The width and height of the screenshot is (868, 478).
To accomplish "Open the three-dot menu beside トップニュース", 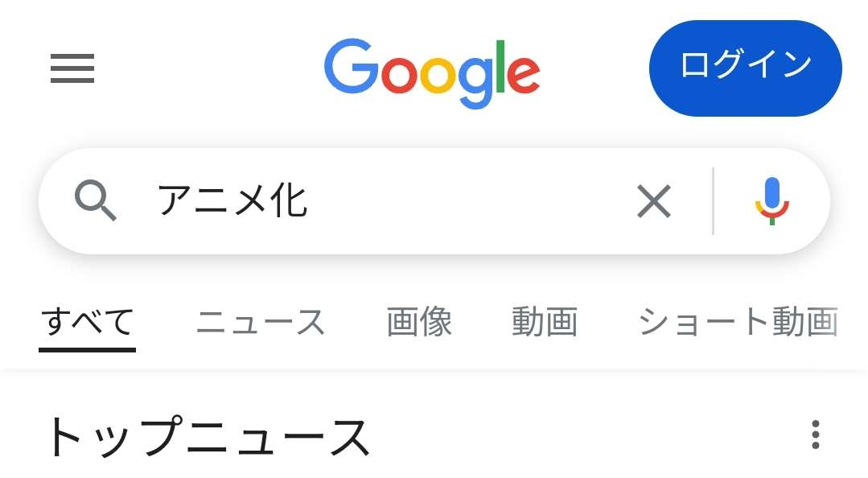I will tap(815, 435).
